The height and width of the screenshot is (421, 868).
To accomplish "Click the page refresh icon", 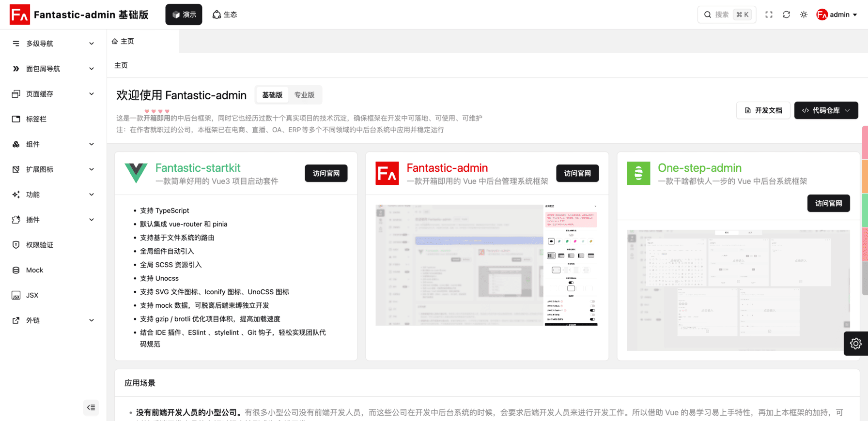I will (x=786, y=15).
